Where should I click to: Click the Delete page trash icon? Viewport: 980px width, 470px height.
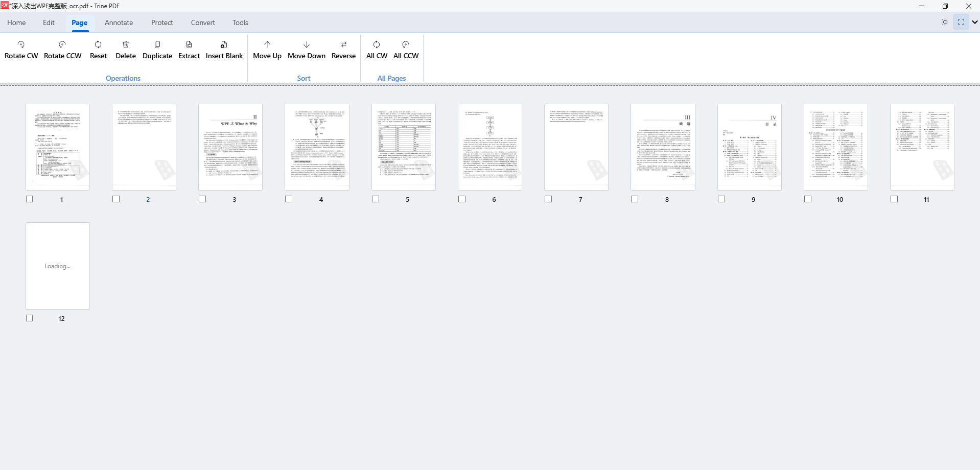tap(126, 44)
